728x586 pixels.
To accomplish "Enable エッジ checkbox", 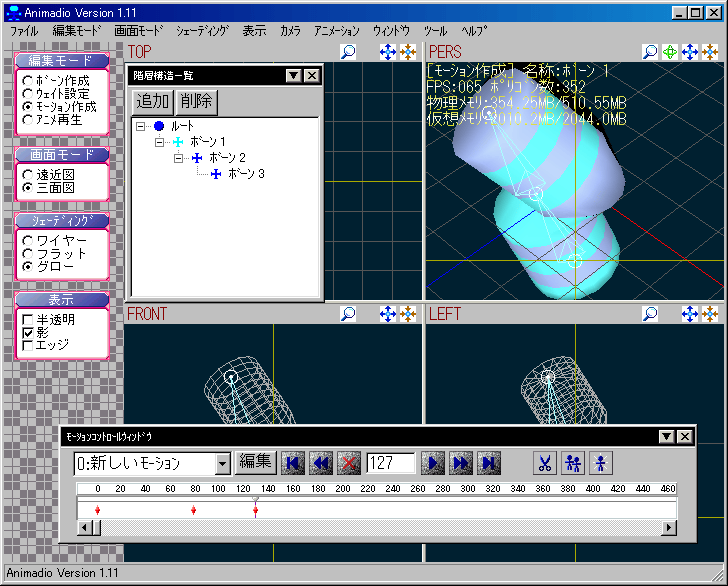I will click(x=28, y=345).
